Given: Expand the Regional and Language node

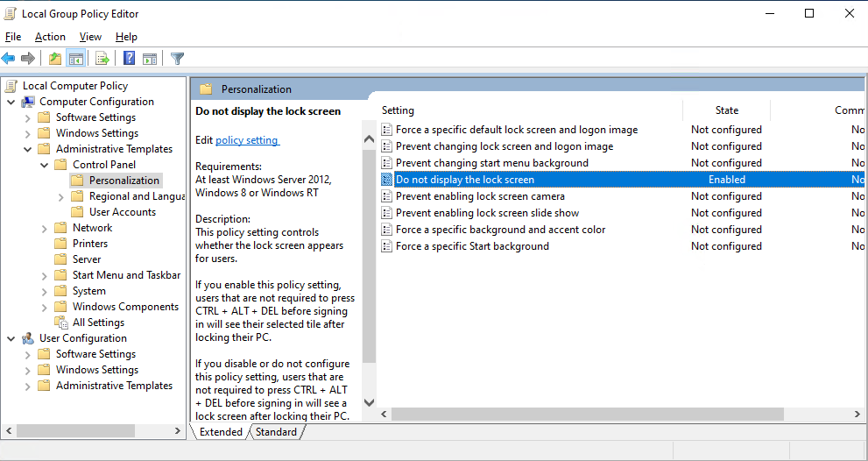Looking at the screenshot, I should tap(61, 196).
